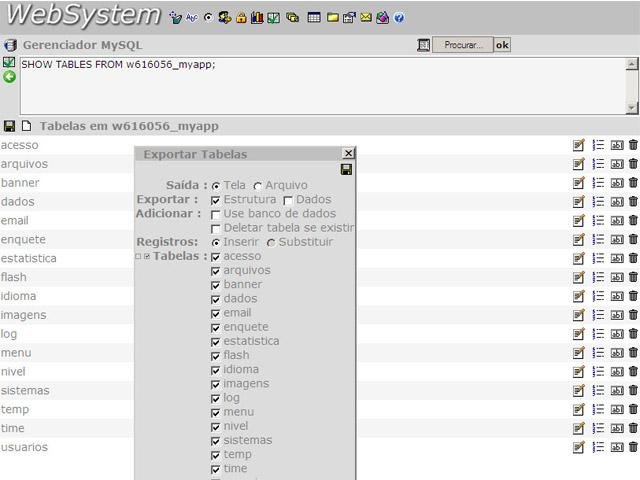Click the first small box left of Tabelas label
The width and height of the screenshot is (640, 480).
click(x=138, y=256)
